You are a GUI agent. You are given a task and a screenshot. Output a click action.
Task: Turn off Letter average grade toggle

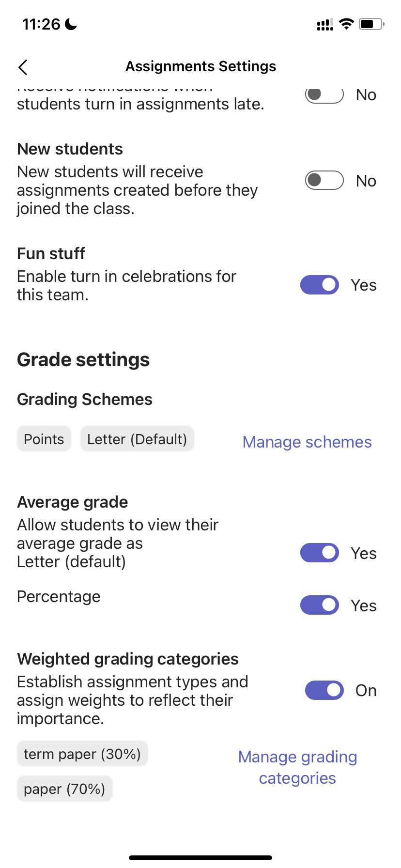coord(320,553)
